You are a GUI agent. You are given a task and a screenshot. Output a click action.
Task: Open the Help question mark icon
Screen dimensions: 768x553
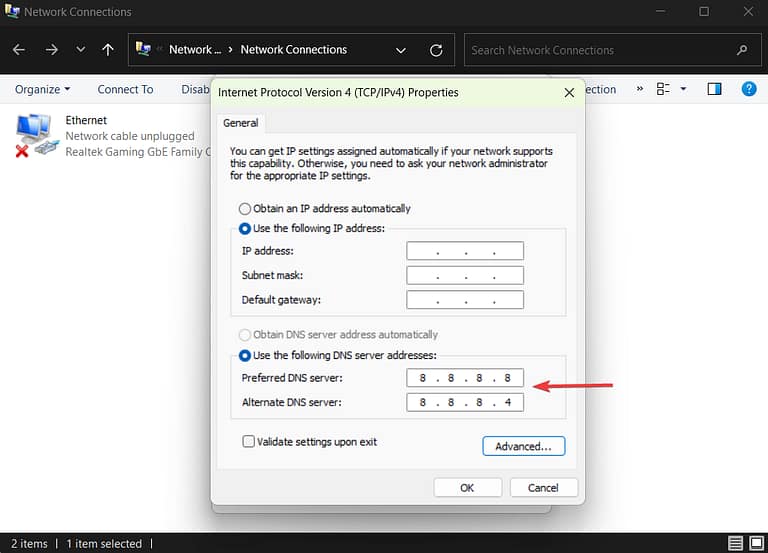[x=748, y=89]
